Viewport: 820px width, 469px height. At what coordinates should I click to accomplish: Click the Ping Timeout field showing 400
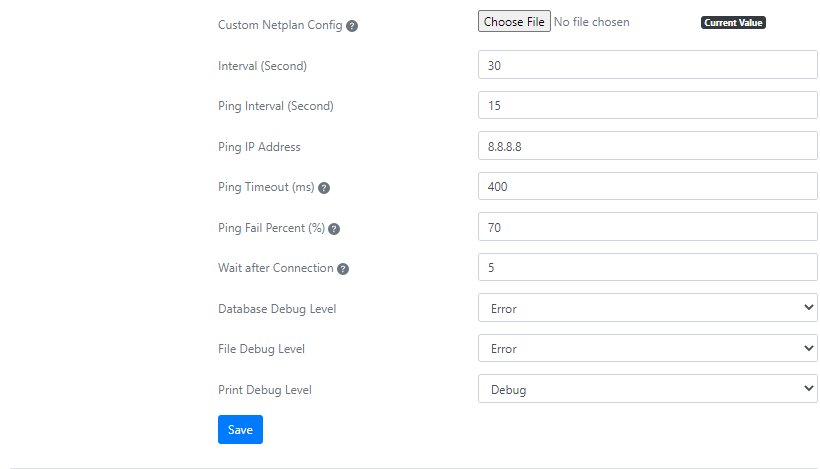(x=647, y=186)
